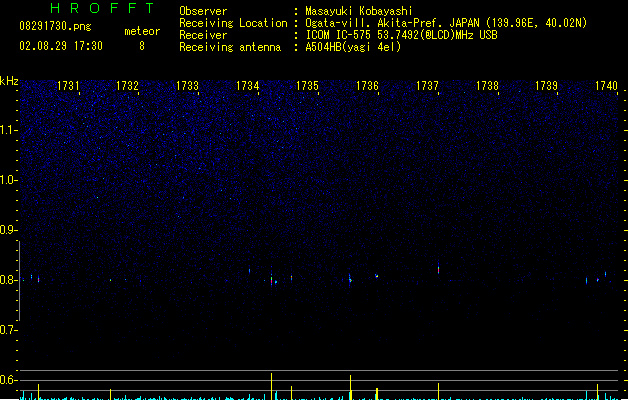The width and height of the screenshot is (629, 400).
Task: Click the yellow spike below 1737 in bottom graph
Action: point(438,391)
